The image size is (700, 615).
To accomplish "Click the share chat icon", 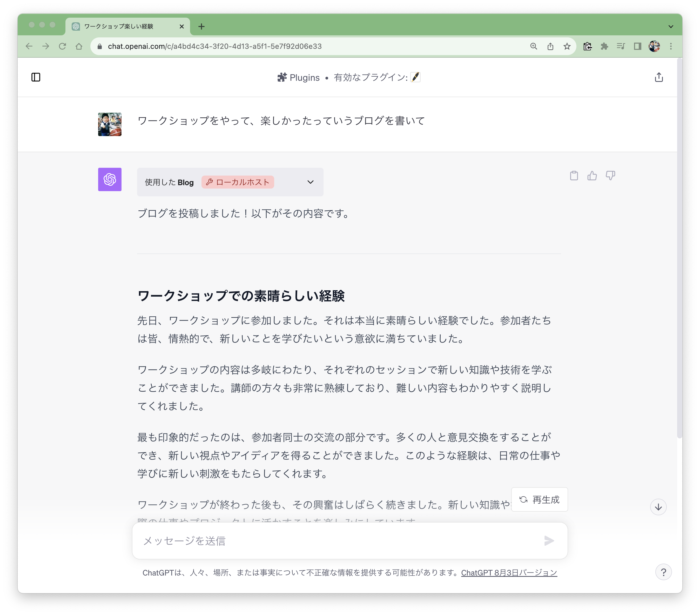I will pyautogui.click(x=658, y=77).
